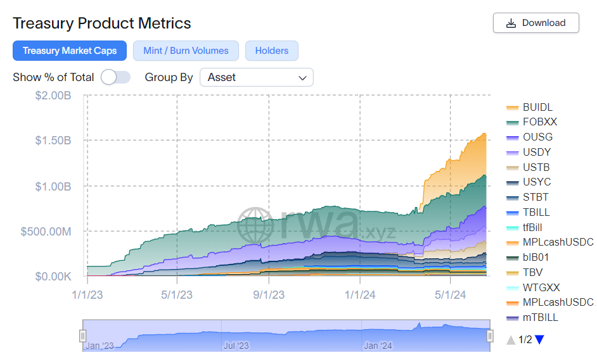Click the download tray icon

click(511, 23)
